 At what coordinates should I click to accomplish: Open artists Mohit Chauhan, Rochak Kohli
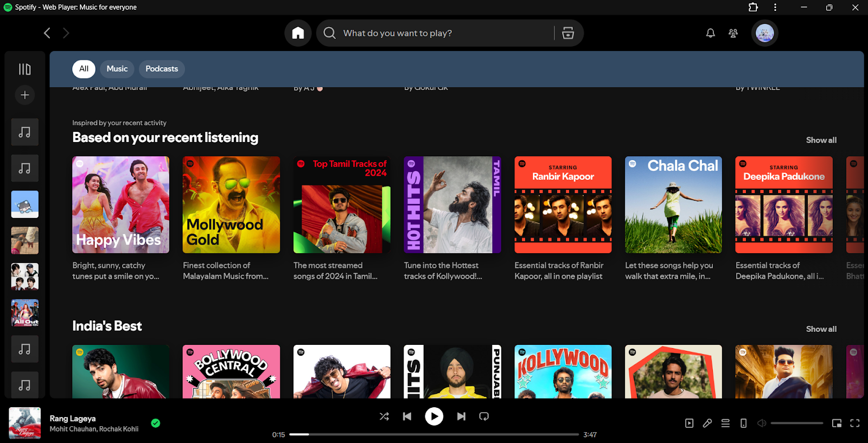94,429
